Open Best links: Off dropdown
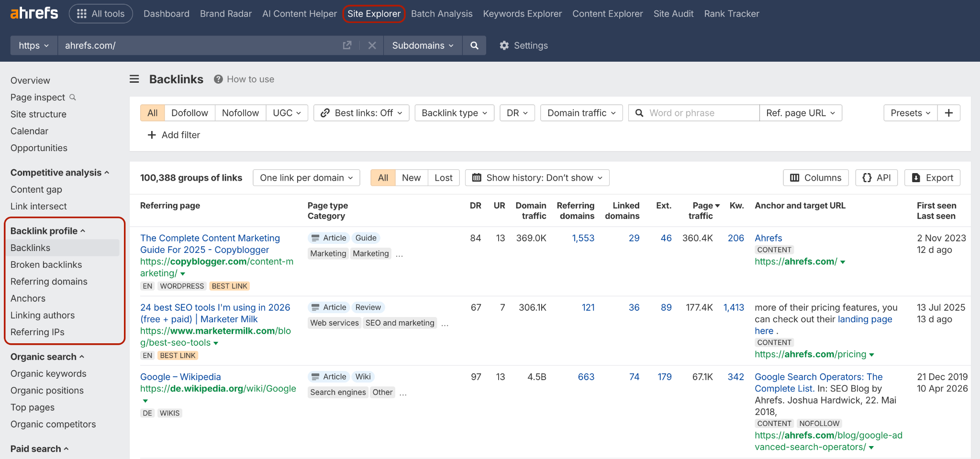Image resolution: width=980 pixels, height=459 pixels. (361, 113)
